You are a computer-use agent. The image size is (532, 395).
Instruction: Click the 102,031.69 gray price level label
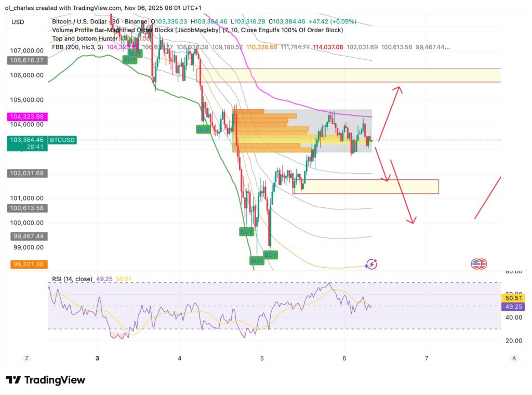click(x=28, y=173)
